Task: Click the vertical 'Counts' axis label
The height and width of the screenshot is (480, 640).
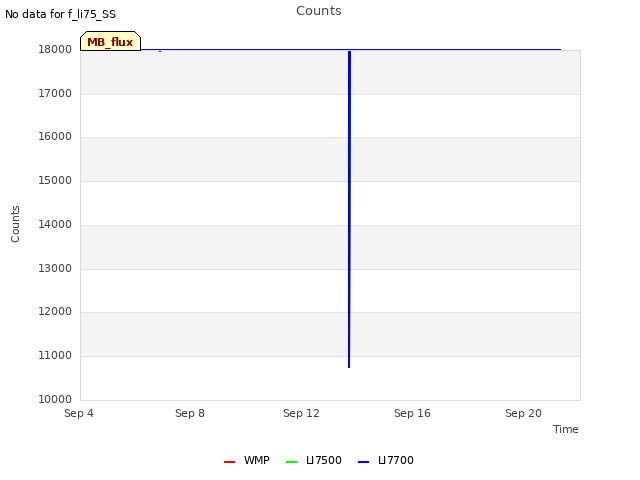Action: point(15,224)
